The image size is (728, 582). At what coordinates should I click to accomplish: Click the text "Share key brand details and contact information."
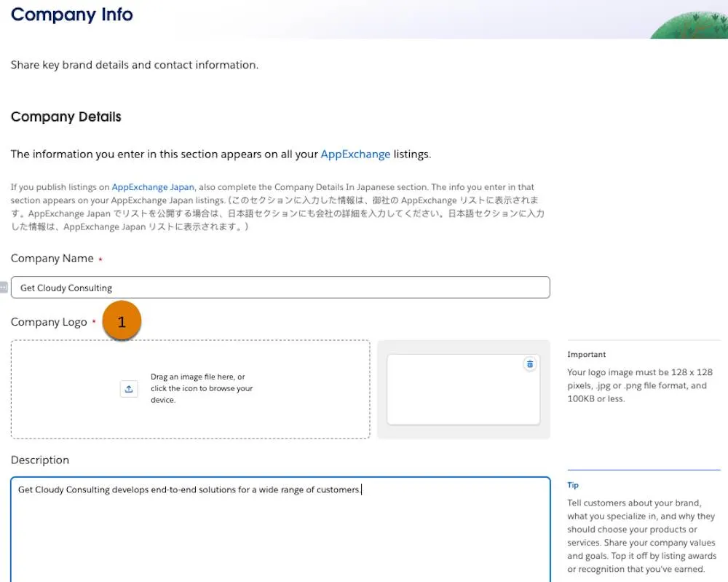tap(135, 65)
